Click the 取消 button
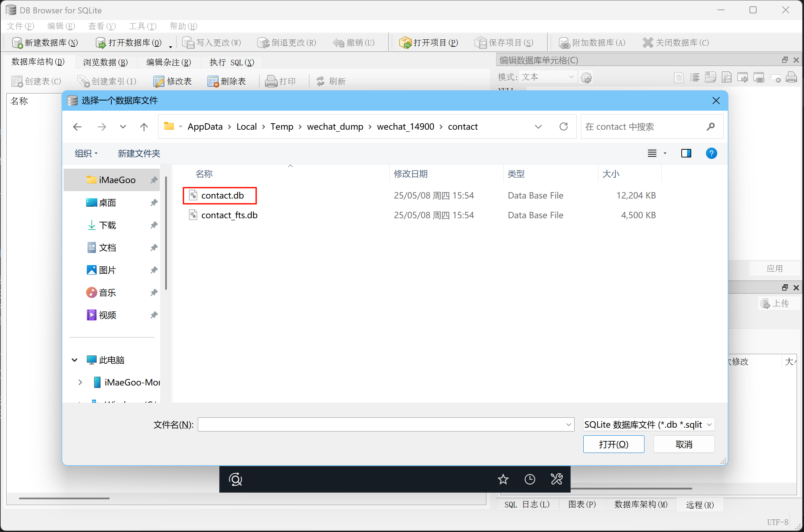Image resolution: width=804 pixels, height=532 pixels. click(x=684, y=444)
